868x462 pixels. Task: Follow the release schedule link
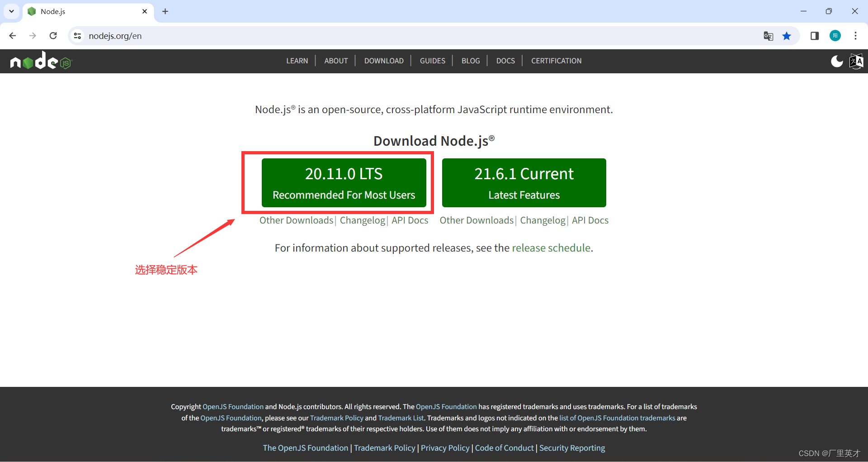[x=551, y=248]
